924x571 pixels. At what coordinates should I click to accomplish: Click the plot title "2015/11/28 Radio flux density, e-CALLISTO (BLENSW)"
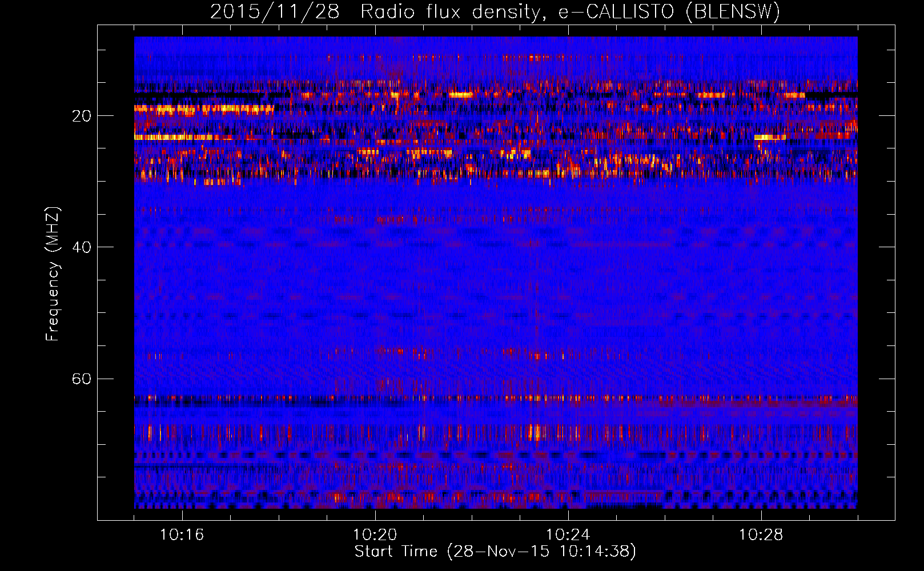[495, 11]
